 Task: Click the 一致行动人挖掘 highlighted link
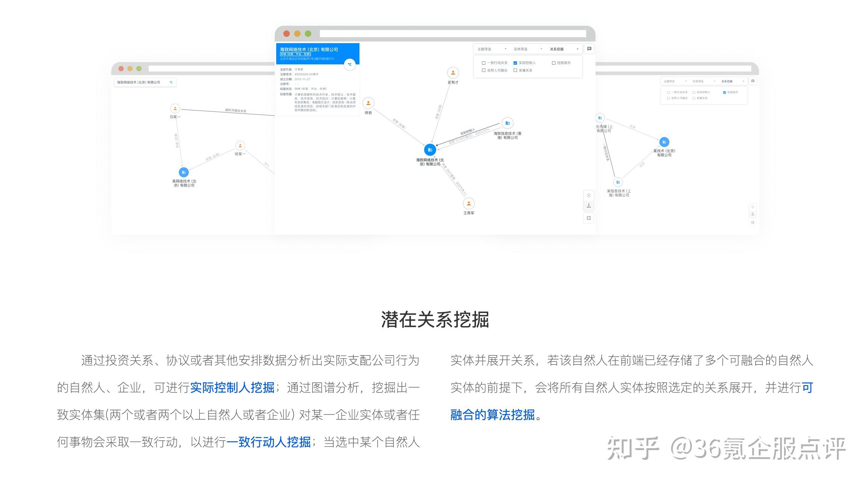click(268, 442)
